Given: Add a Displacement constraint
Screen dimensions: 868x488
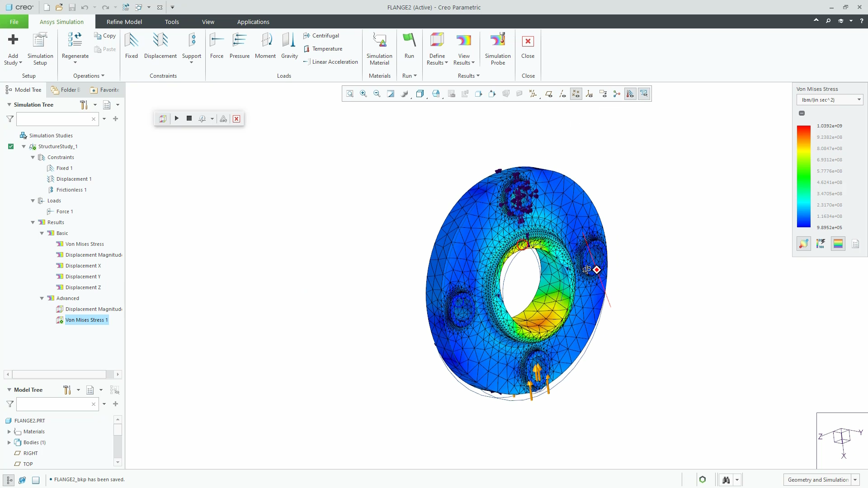Looking at the screenshot, I should tap(160, 46).
